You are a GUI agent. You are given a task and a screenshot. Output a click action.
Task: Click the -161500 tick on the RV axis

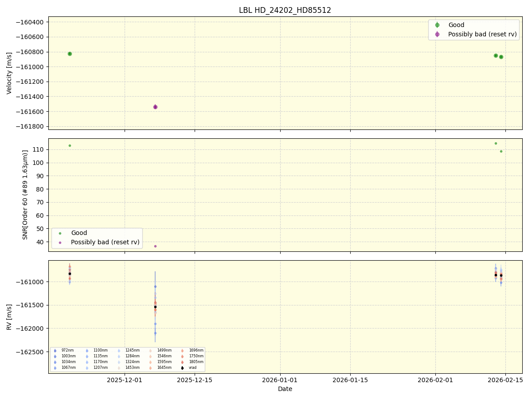[x=30, y=305]
